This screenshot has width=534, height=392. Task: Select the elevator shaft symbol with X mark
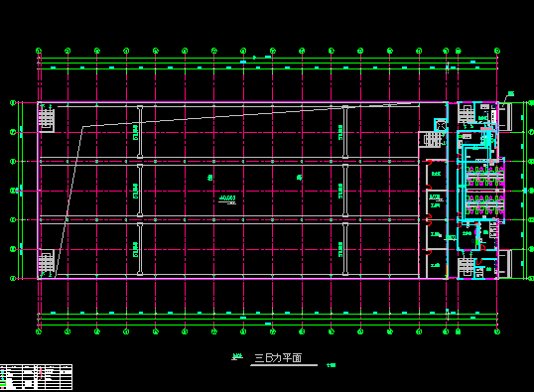[x=441, y=125]
